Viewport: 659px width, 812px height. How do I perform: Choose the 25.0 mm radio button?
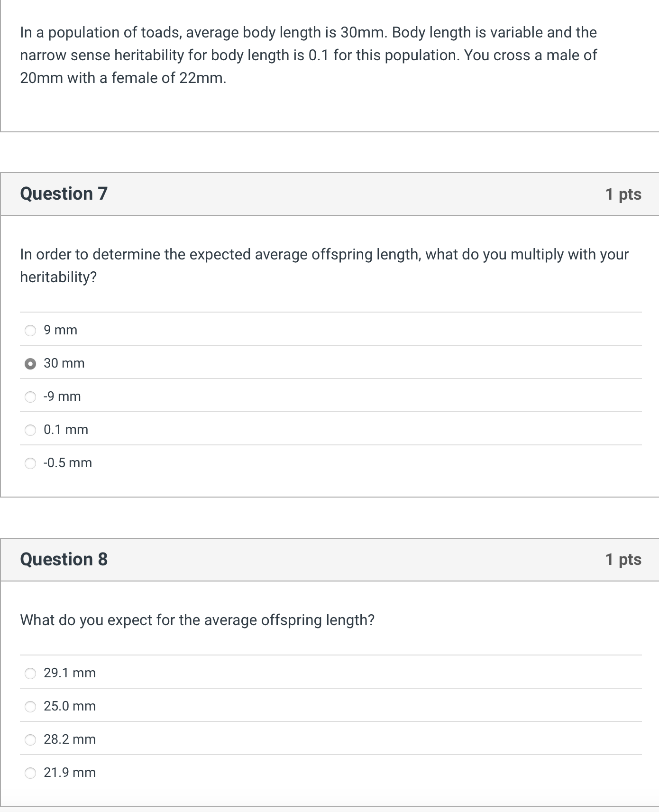click(30, 707)
